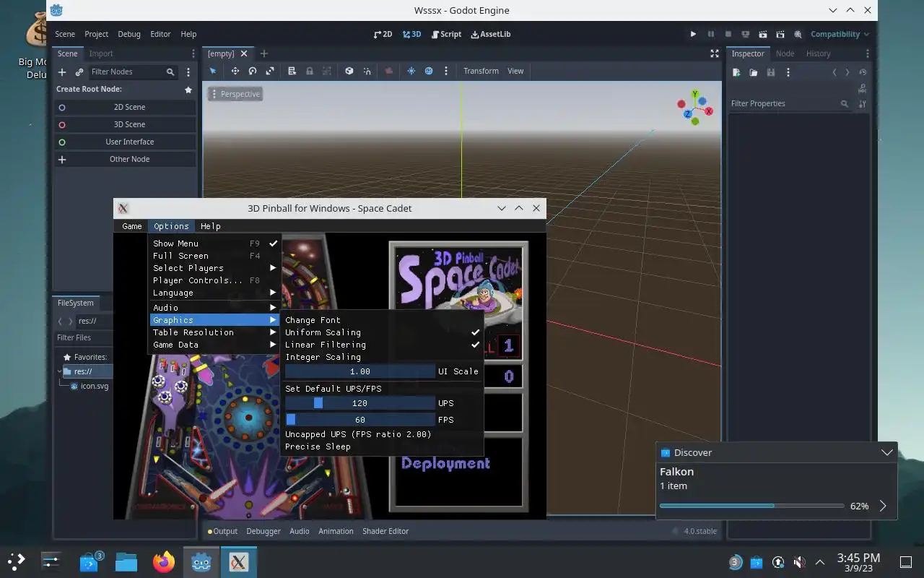Toggle distraction-free mode expand icon
The width and height of the screenshot is (924, 578).
[715, 53]
